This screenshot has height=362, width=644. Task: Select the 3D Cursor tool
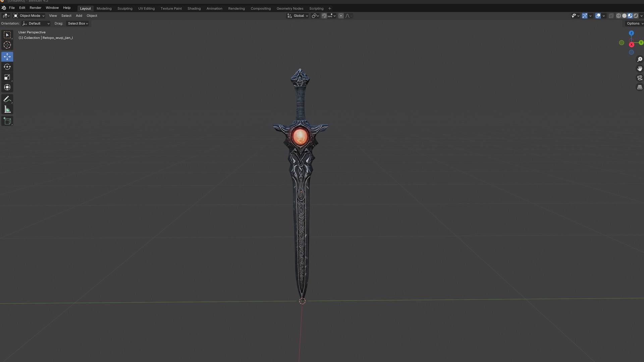(7, 45)
